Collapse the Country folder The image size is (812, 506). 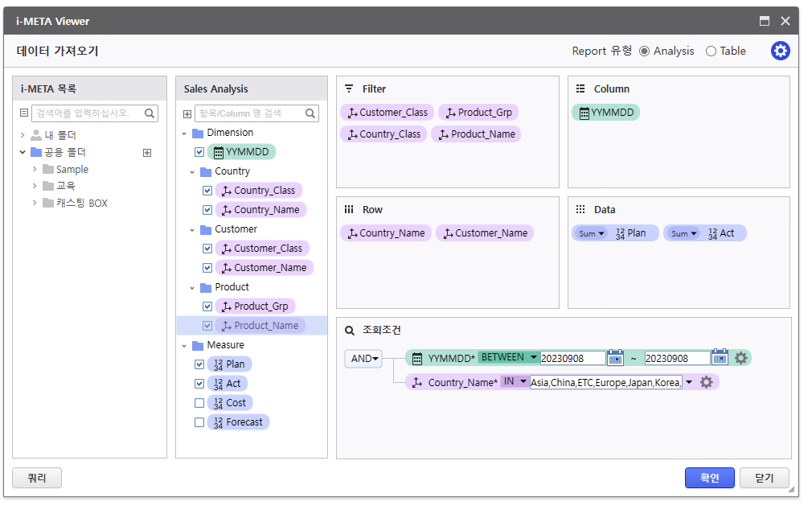[192, 171]
